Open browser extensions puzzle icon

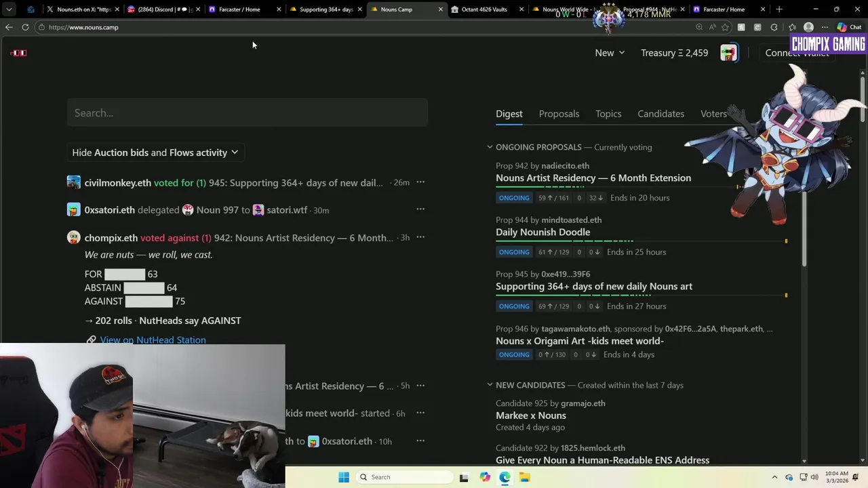774,27
